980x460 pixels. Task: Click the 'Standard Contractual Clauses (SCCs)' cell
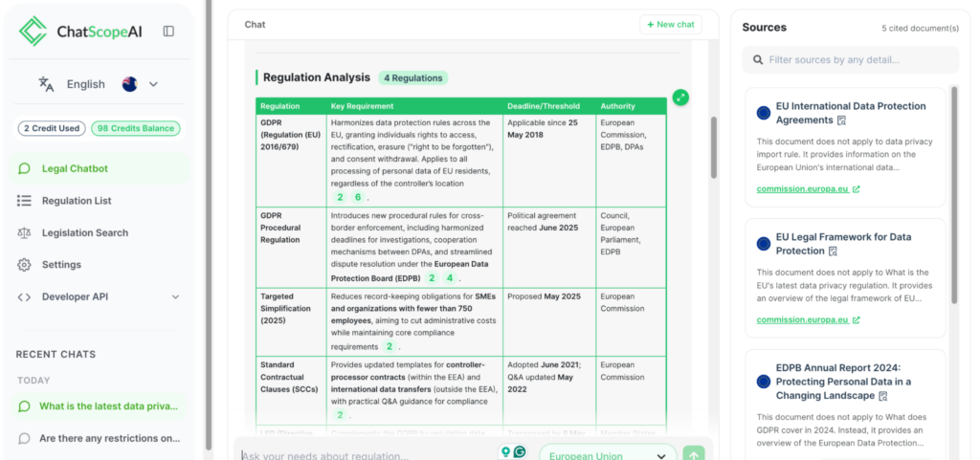[x=291, y=391]
